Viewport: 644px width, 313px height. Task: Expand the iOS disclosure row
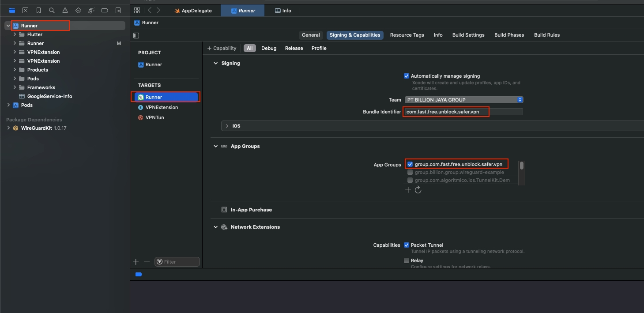[227, 126]
